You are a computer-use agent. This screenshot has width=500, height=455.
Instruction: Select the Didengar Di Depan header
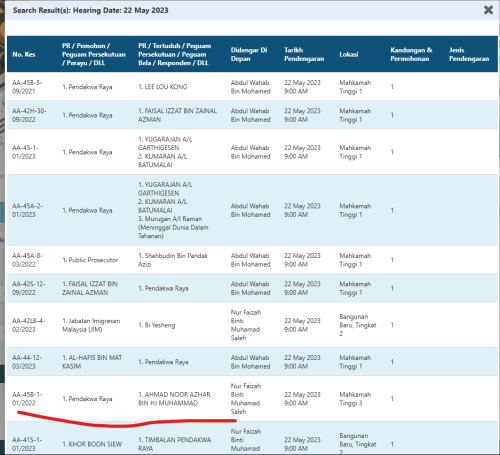pyautogui.click(x=249, y=54)
